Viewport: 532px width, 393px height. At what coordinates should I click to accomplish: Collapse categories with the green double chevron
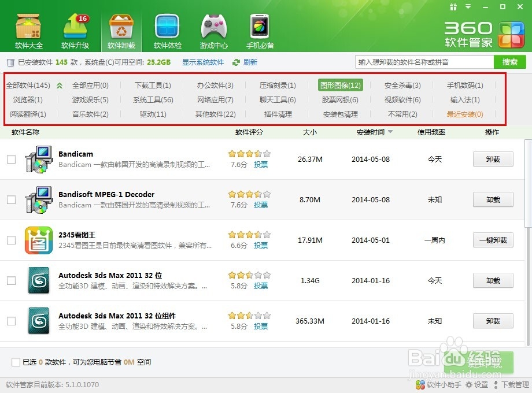60,86
